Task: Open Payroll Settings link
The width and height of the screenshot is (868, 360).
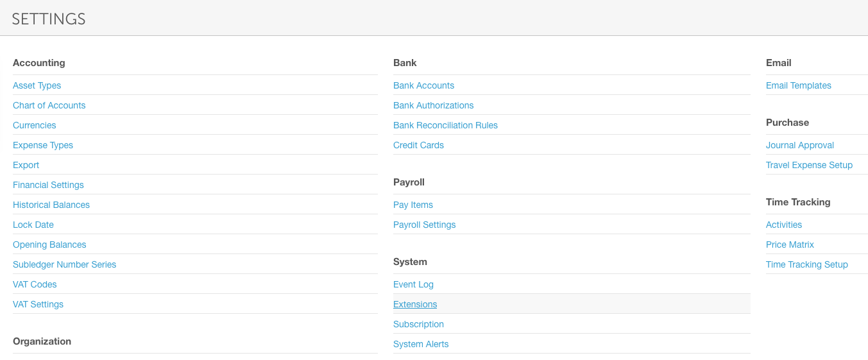Action: (424, 225)
